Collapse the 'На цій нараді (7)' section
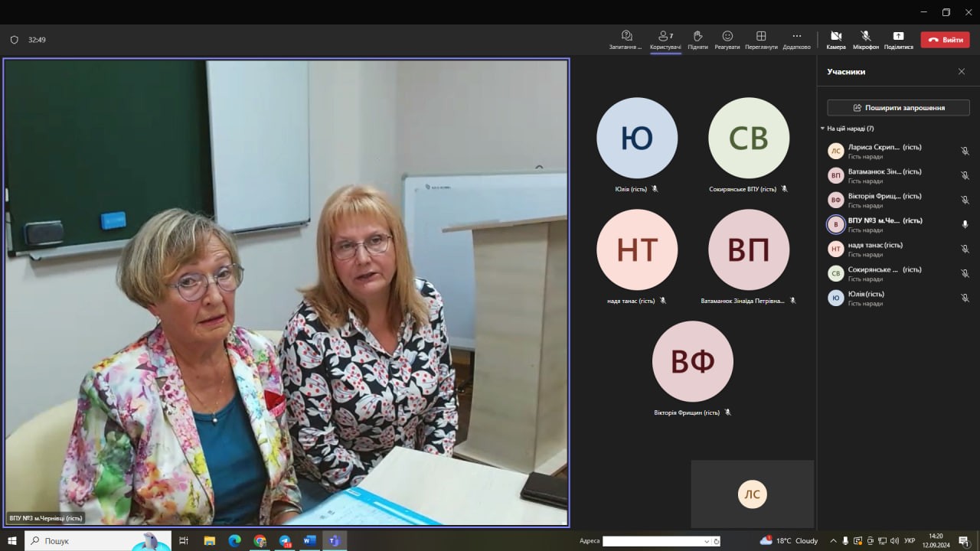This screenshot has height=551, width=980. coord(822,129)
